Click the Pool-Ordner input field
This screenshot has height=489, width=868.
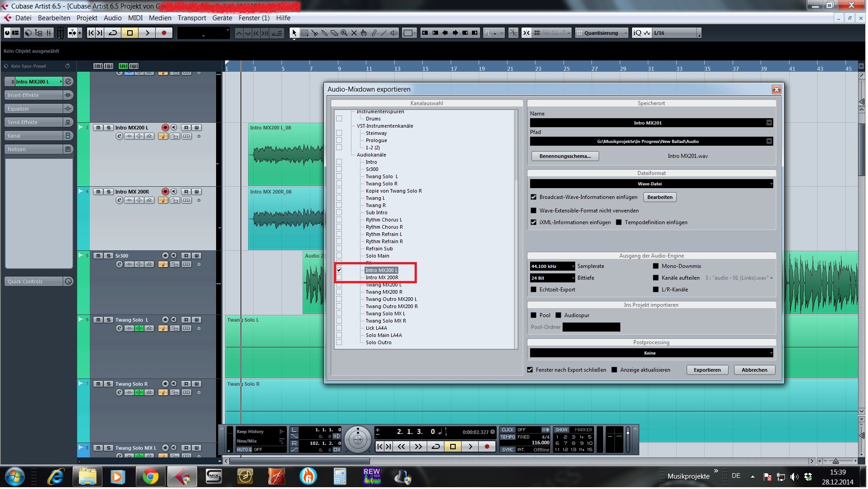tap(592, 328)
